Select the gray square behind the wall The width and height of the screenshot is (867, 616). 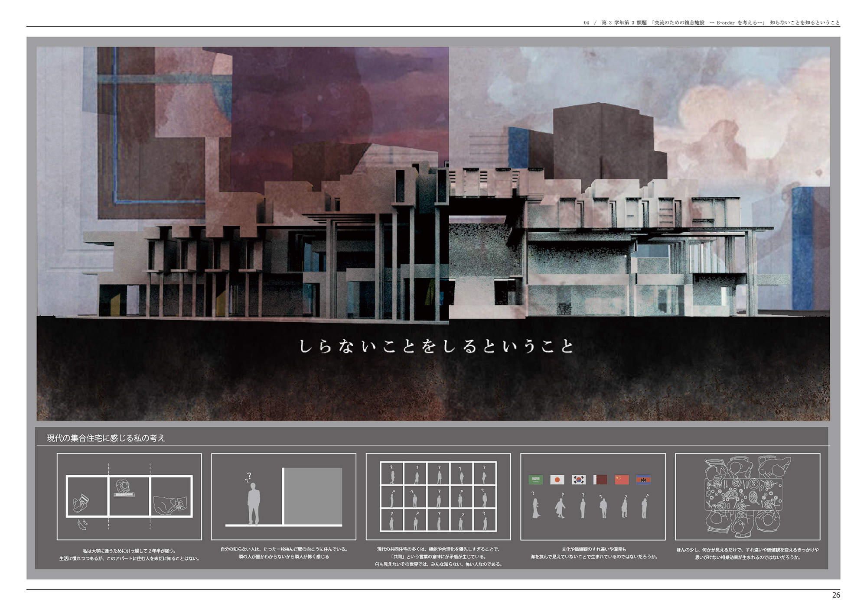(x=313, y=496)
